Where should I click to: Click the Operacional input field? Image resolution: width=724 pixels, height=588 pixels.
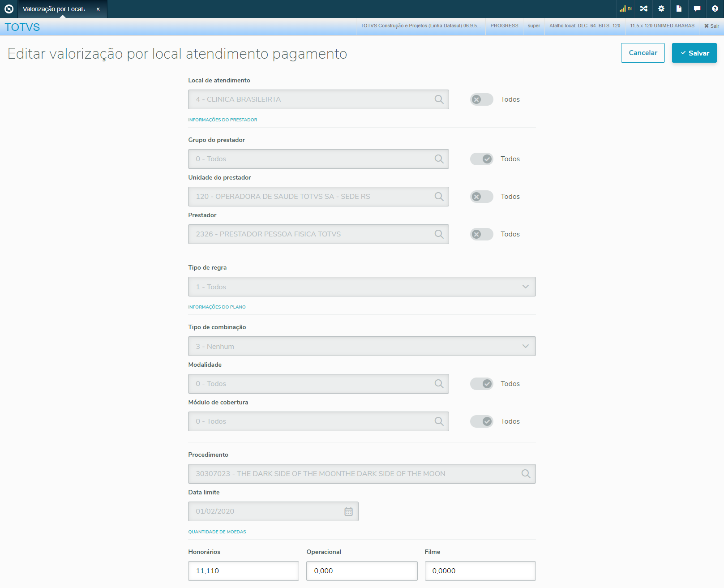point(362,571)
